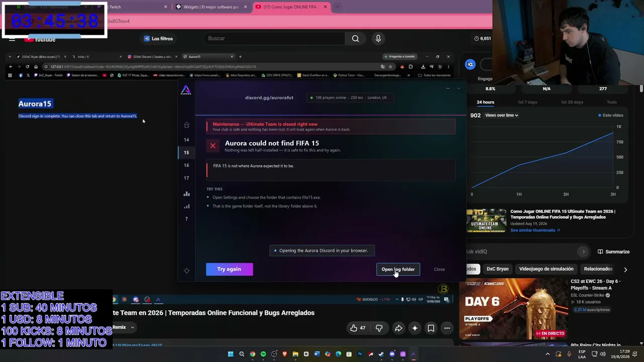The width and height of the screenshot is (644, 362).
Task: Expand the Views over time dropdown
Action: click(x=502, y=115)
